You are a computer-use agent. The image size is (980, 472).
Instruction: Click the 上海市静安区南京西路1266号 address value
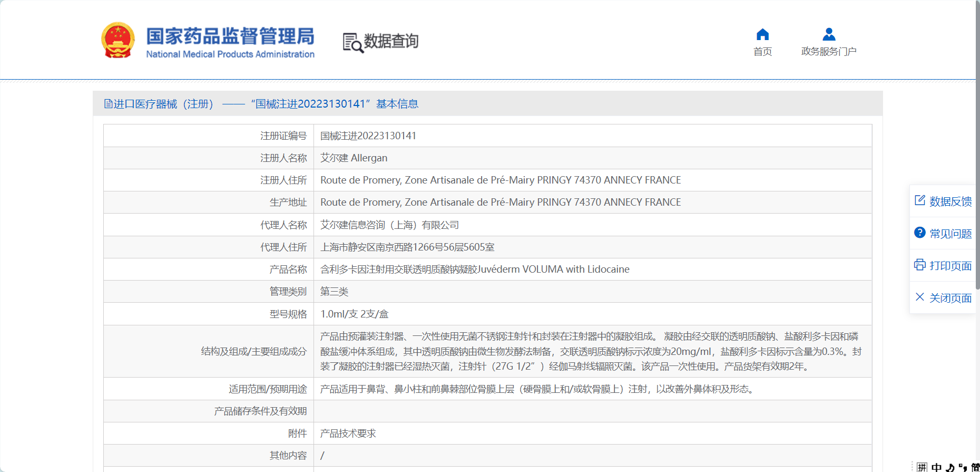[407, 247]
